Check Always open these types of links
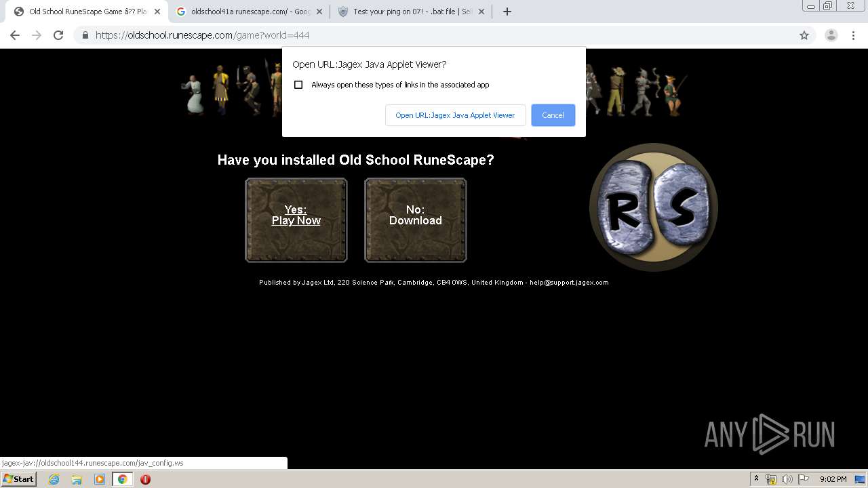The width and height of the screenshot is (868, 488). click(298, 85)
